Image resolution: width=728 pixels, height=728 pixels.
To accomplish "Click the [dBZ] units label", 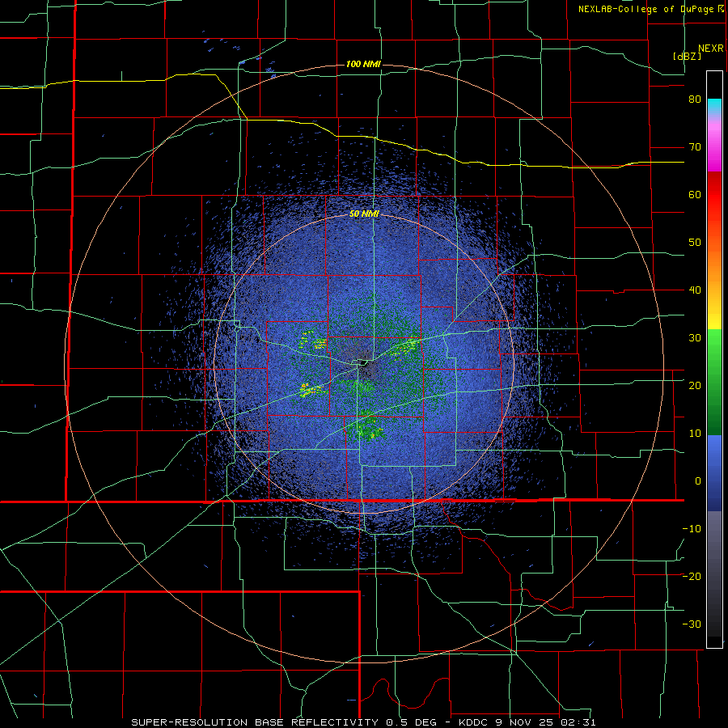I will (x=687, y=57).
